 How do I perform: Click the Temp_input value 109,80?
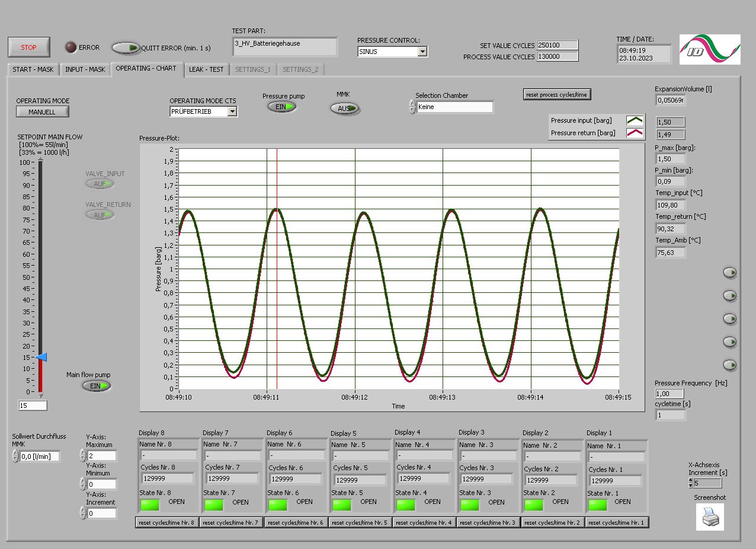[670, 205]
